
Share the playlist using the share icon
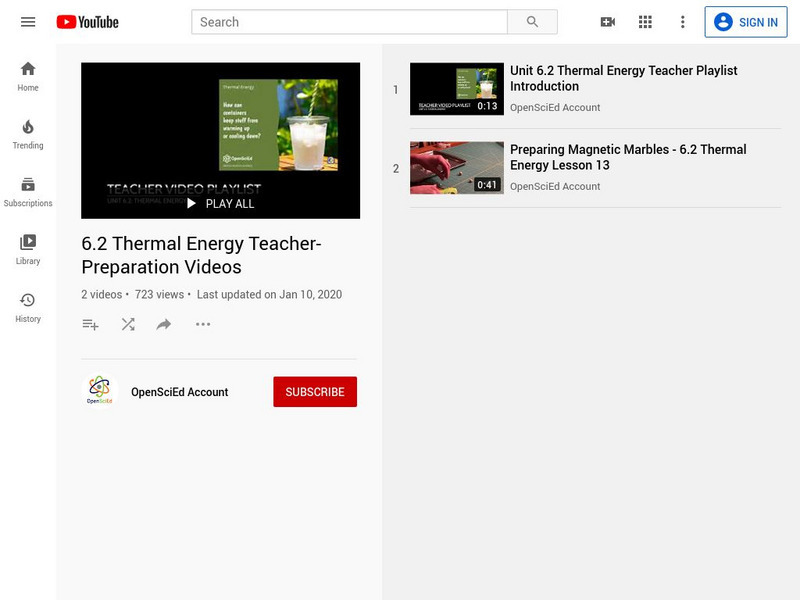click(163, 324)
